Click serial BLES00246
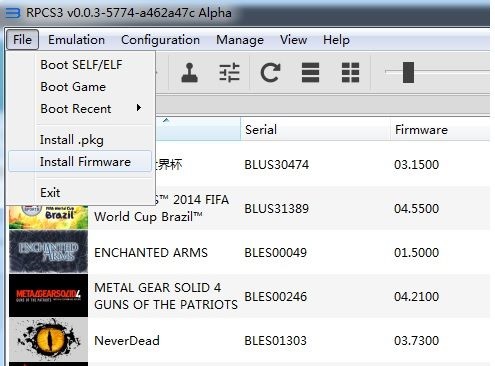The image size is (495, 366). click(276, 297)
